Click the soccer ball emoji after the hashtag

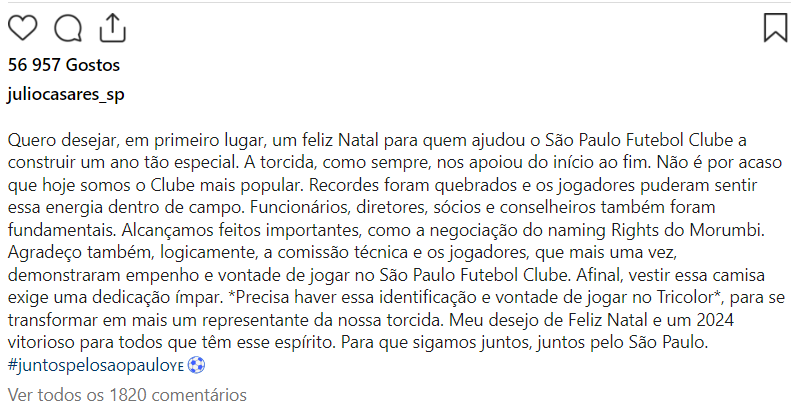tap(197, 366)
